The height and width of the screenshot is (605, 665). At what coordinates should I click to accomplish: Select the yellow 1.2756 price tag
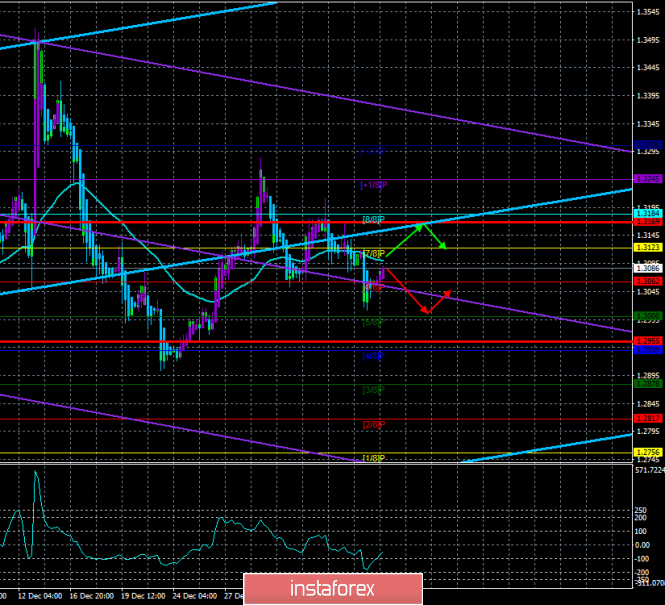coord(648,452)
